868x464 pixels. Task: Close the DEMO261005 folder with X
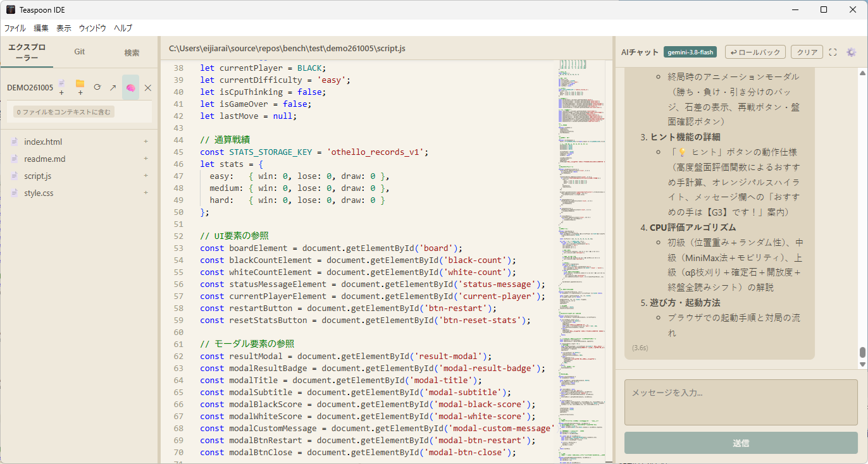pos(148,88)
